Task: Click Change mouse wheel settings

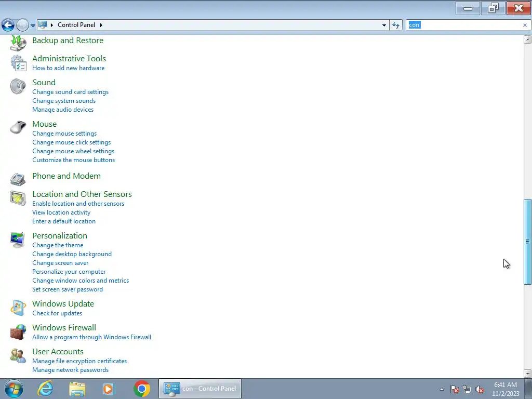Action: click(x=73, y=151)
